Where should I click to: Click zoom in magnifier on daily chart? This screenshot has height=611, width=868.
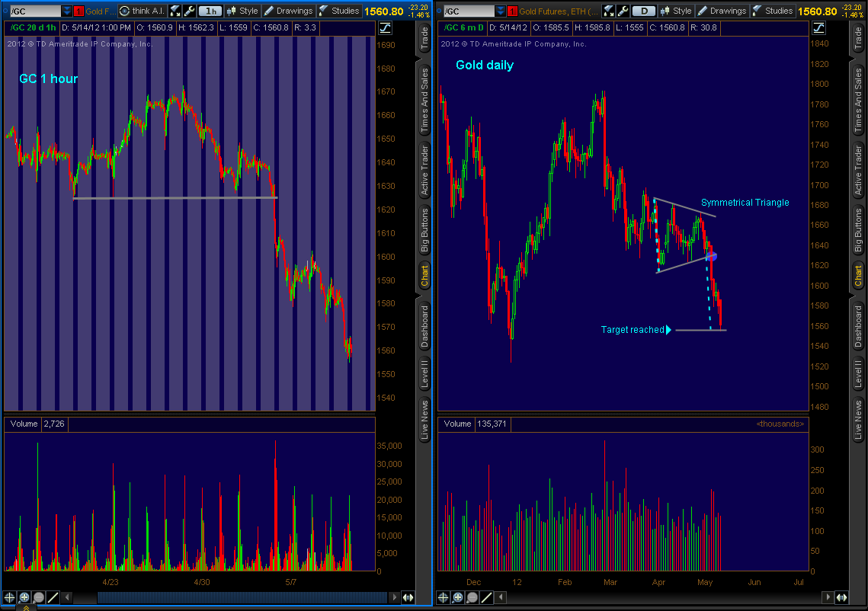click(457, 597)
